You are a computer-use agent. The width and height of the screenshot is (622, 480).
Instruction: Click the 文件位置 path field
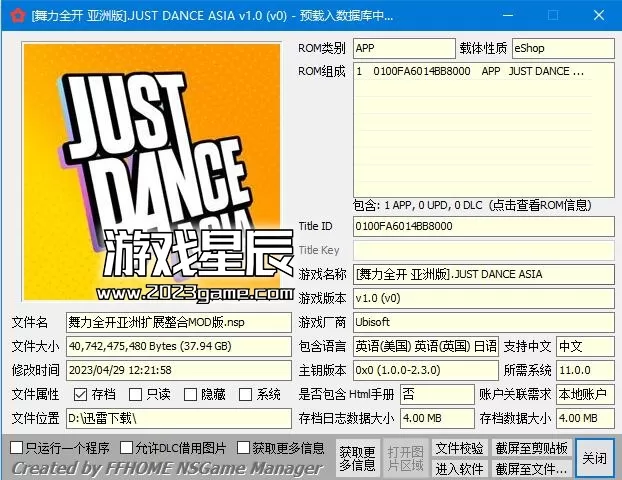(x=177, y=418)
